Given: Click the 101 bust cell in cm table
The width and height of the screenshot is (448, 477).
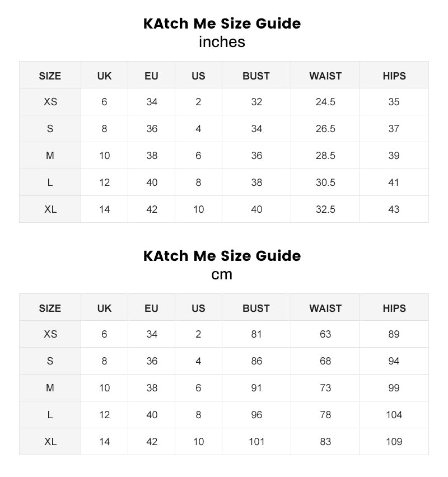Looking at the screenshot, I should (256, 442).
